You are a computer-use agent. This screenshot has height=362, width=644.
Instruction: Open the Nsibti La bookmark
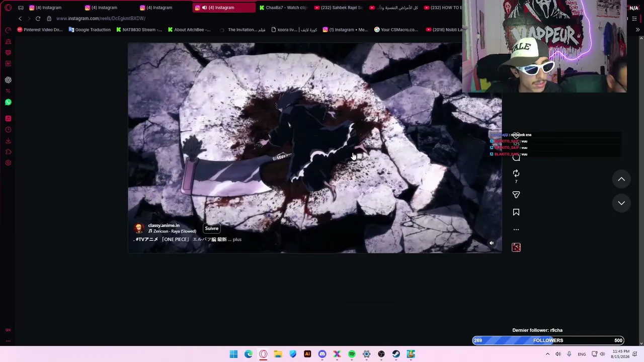click(444, 30)
